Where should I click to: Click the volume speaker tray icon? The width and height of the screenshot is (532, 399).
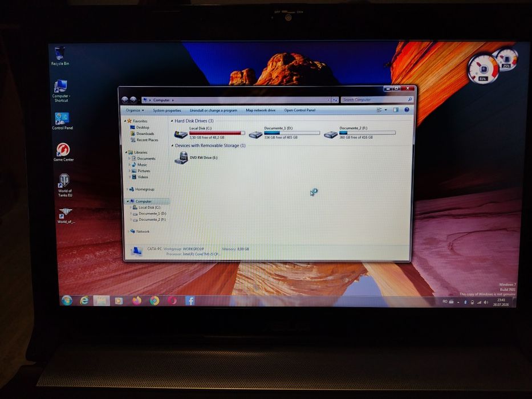tap(485, 302)
